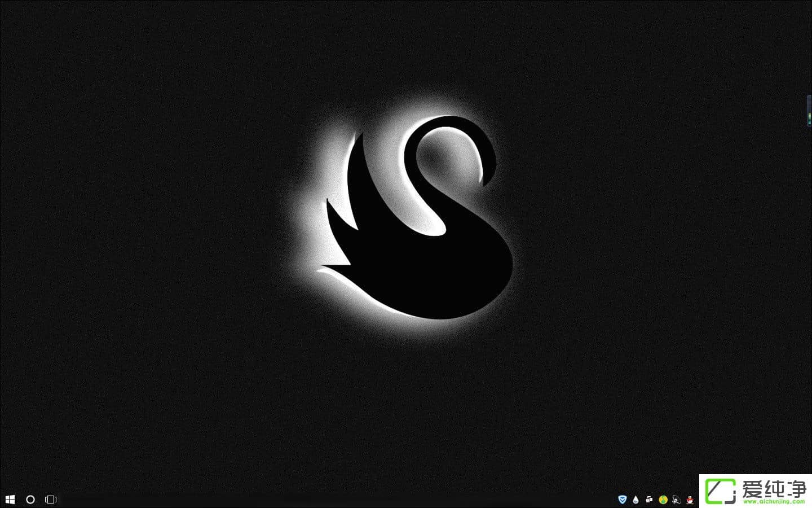This screenshot has width=812, height=508.
Task: Click the swan's beak tip
Action: click(483, 182)
